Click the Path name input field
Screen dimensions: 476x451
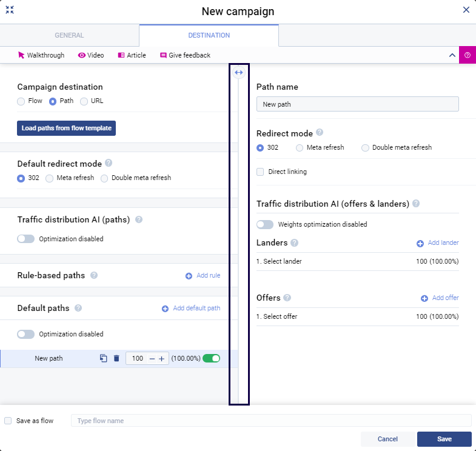[x=357, y=104]
